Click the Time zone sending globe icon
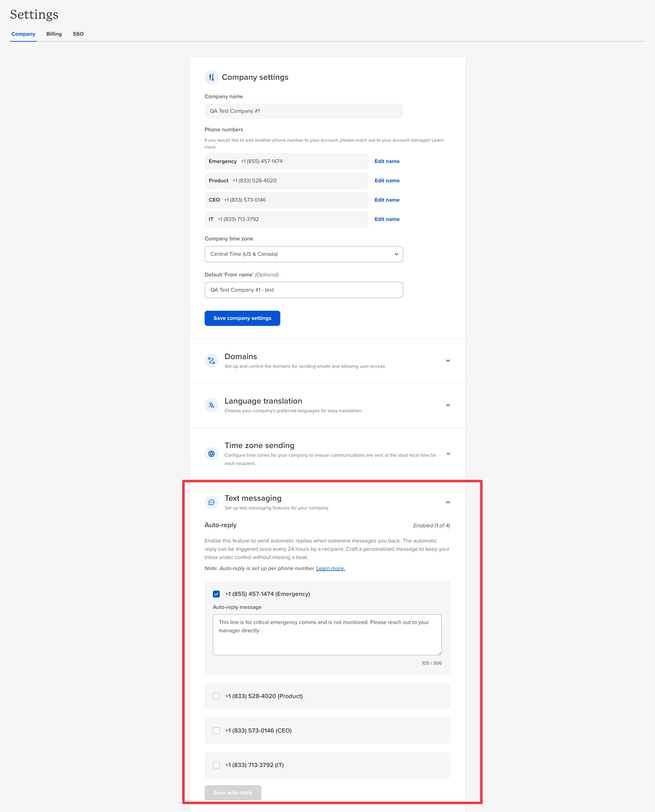The height and width of the screenshot is (812, 655). pyautogui.click(x=211, y=454)
